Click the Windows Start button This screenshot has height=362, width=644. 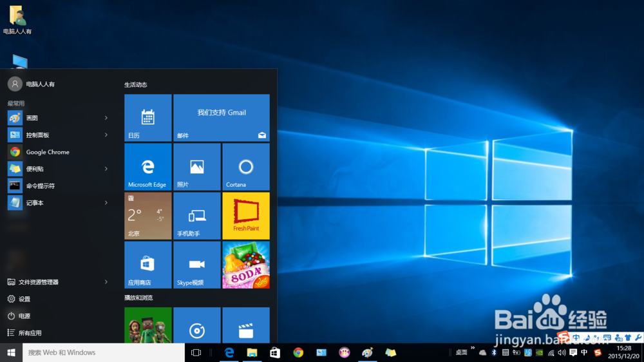pos(11,352)
